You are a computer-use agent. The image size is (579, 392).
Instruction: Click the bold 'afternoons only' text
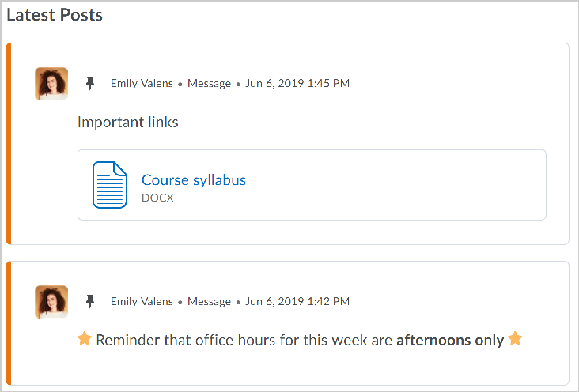pos(450,341)
